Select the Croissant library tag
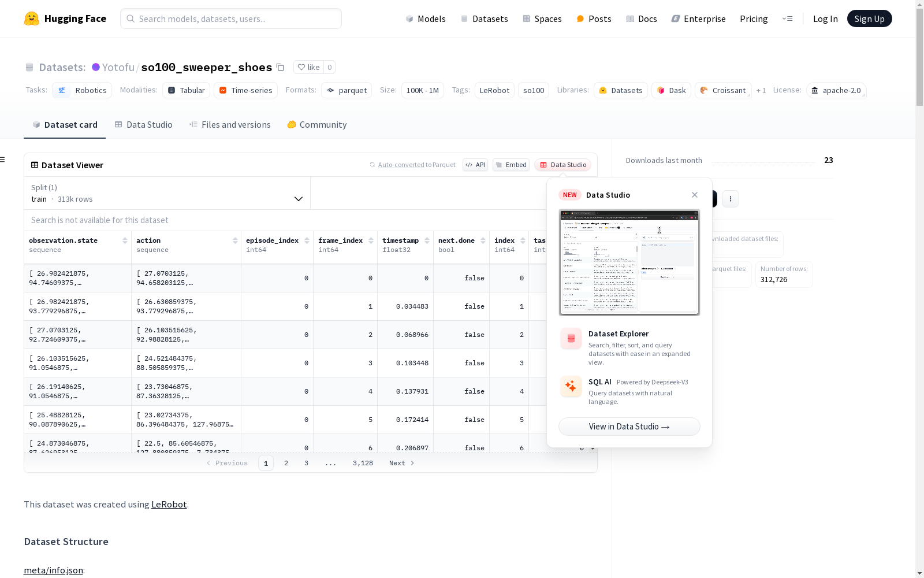Screen dimensions: 924x578 [x=723, y=90]
